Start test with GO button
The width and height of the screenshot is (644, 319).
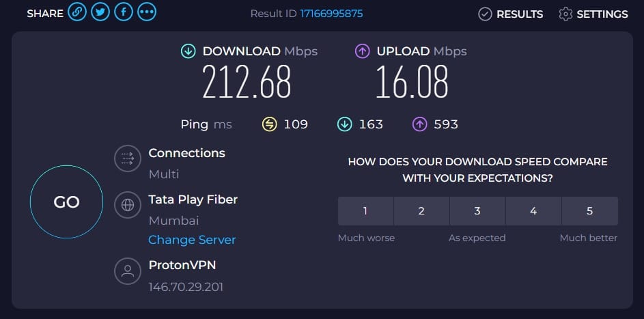coord(66,202)
